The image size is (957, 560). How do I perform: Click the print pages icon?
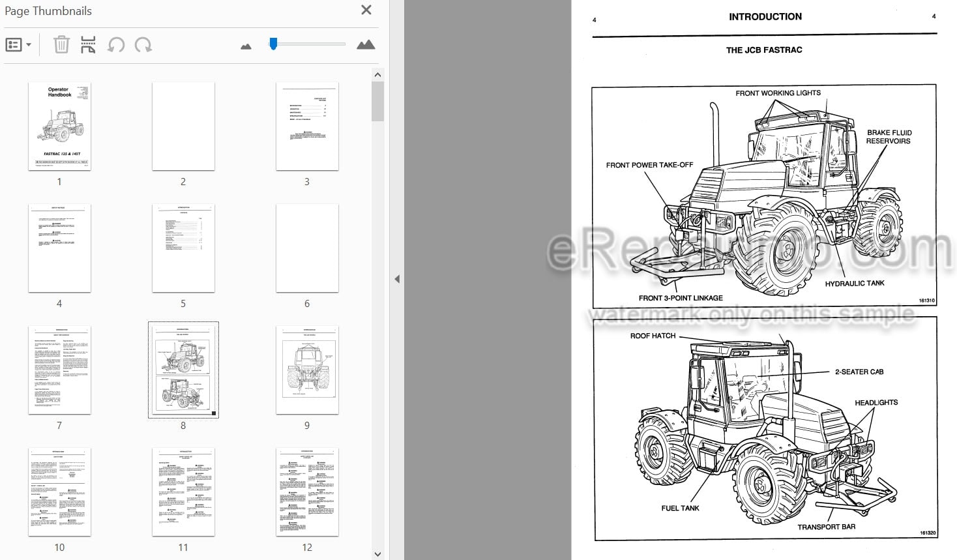point(88,45)
